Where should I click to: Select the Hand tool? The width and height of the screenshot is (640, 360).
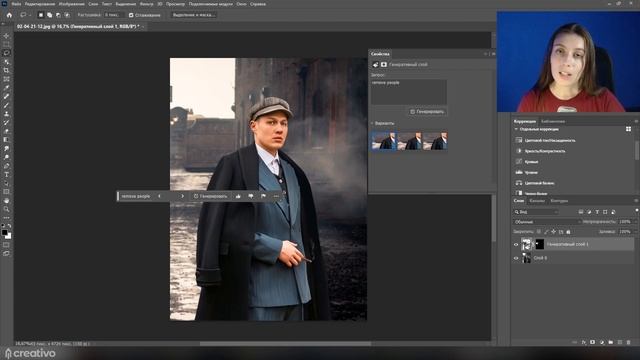6,200
